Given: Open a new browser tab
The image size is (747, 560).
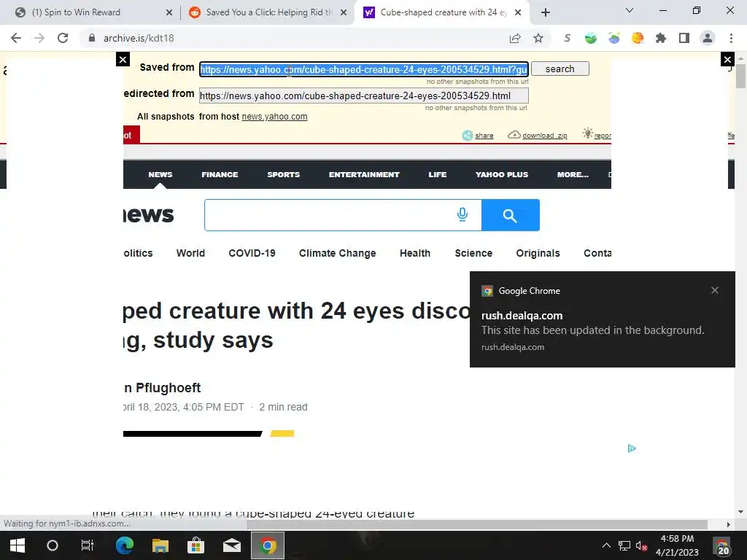Looking at the screenshot, I should coord(546,12).
